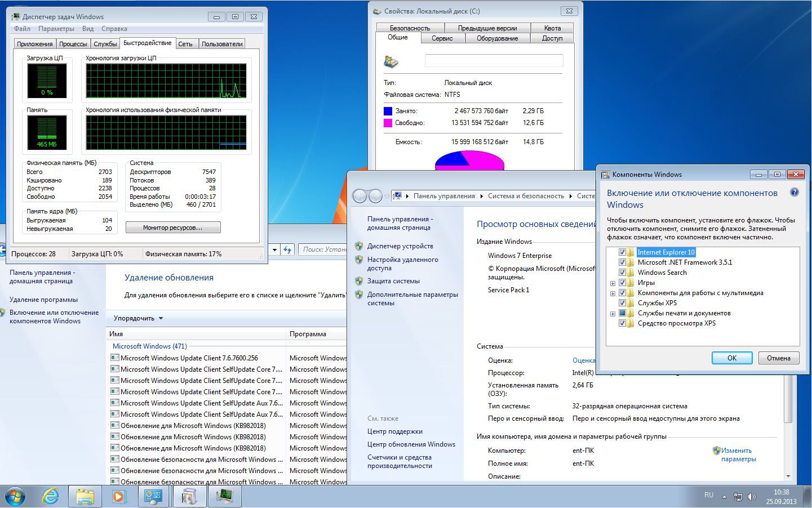This screenshot has width=812, height=508.
Task: Click the blue Занято color swatch
Action: pyautogui.click(x=388, y=111)
